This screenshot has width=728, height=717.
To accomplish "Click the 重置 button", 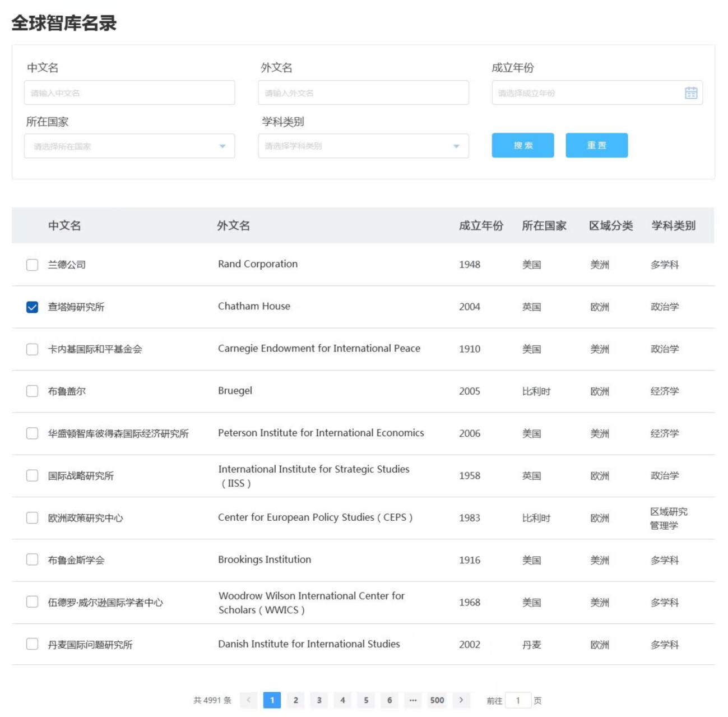I will click(x=596, y=145).
